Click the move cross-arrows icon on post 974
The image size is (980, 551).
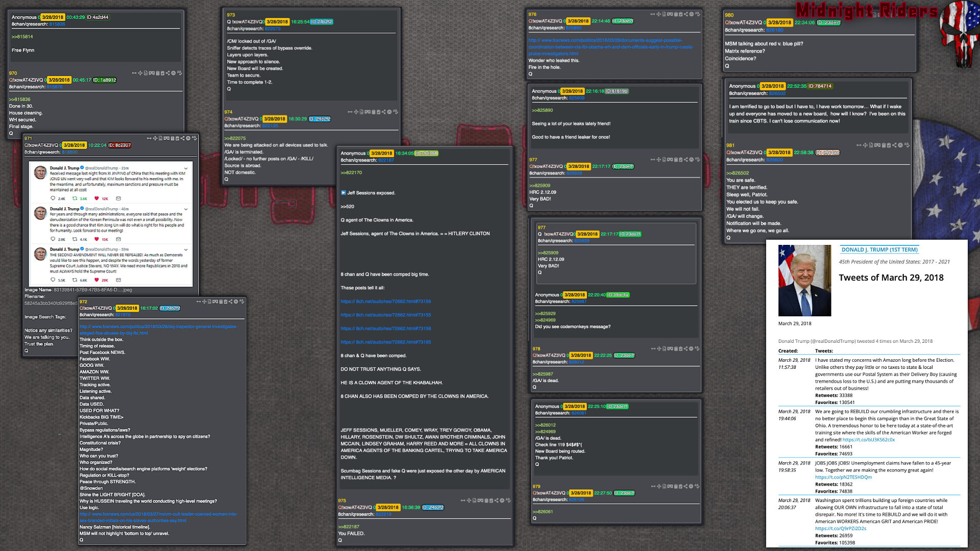pos(356,112)
